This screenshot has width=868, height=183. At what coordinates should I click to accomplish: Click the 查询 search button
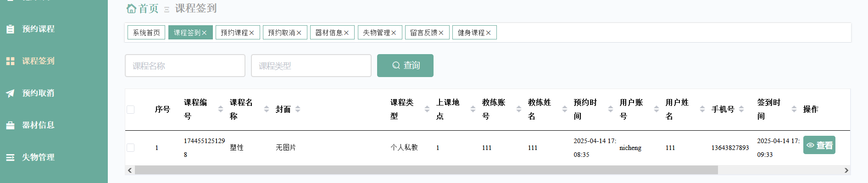[405, 66]
